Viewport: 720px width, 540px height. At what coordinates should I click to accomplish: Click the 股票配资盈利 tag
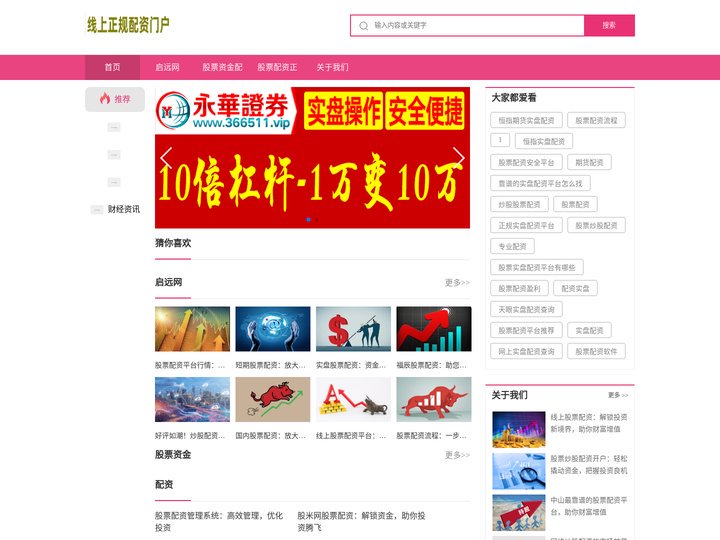[x=519, y=289]
